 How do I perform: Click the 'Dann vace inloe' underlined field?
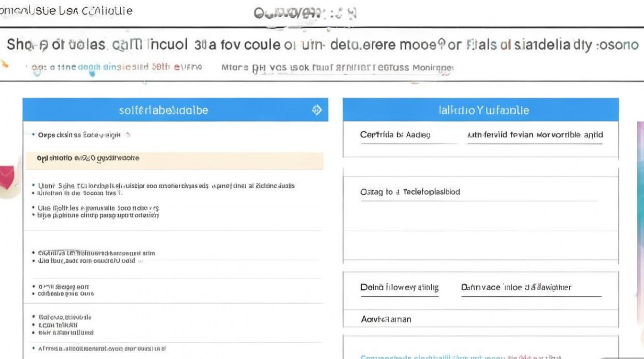pos(531,288)
